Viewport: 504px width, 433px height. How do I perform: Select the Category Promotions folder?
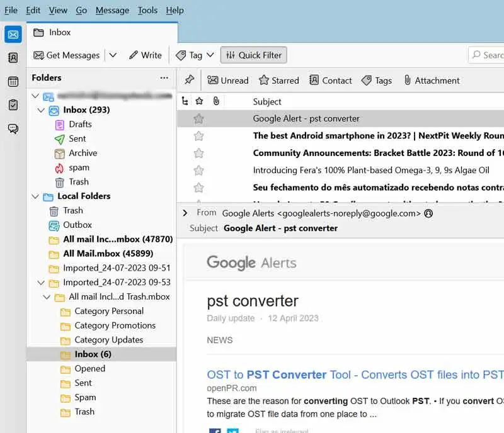(115, 325)
